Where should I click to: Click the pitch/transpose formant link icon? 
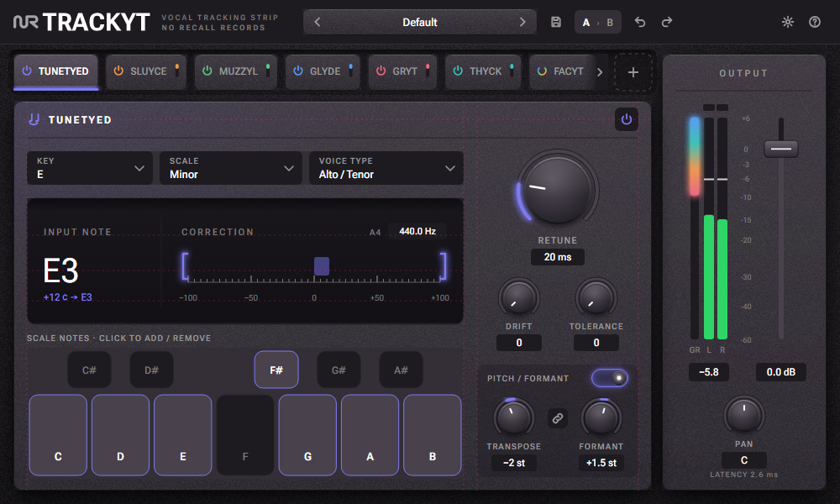558,418
